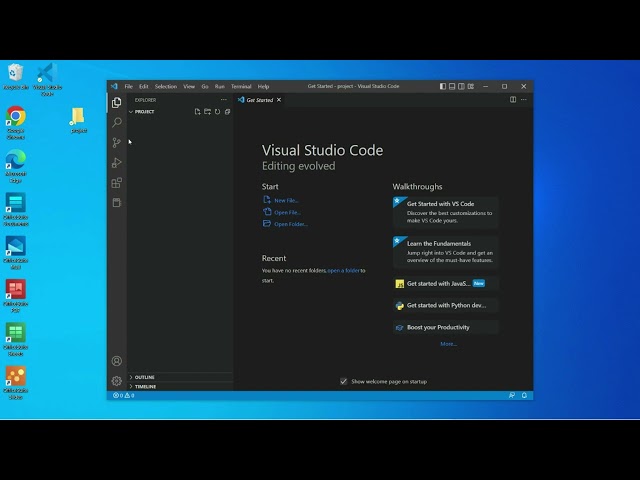This screenshot has height=480, width=640.
Task: Open the notifications bell in status bar
Action: tap(524, 396)
